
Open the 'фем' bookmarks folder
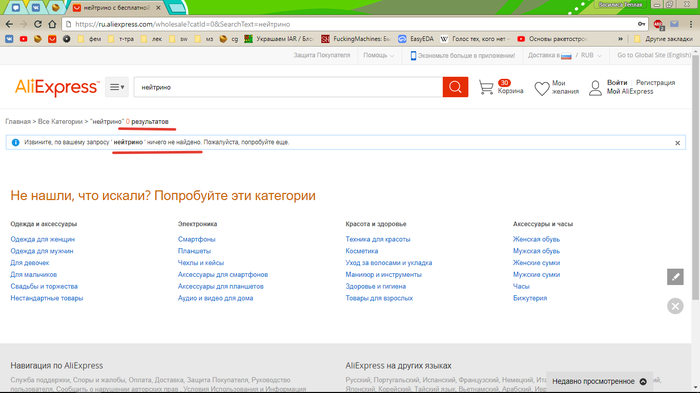click(89, 39)
